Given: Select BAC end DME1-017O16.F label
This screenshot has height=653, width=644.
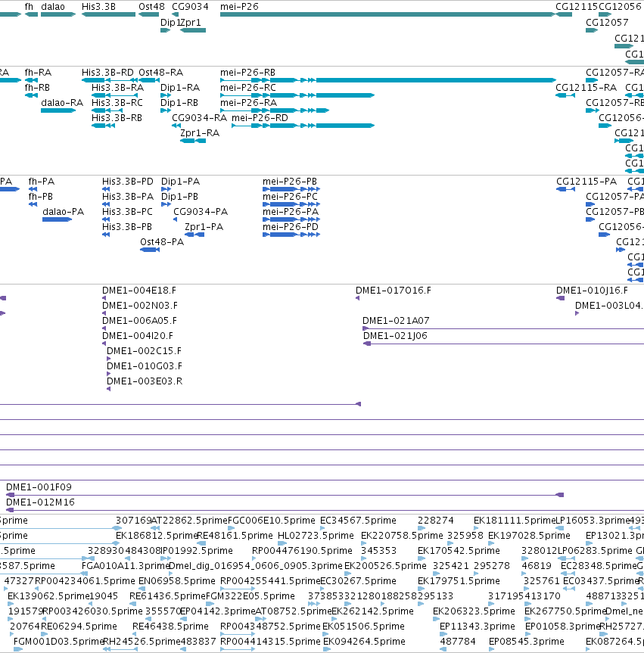Looking at the screenshot, I should point(394,291).
